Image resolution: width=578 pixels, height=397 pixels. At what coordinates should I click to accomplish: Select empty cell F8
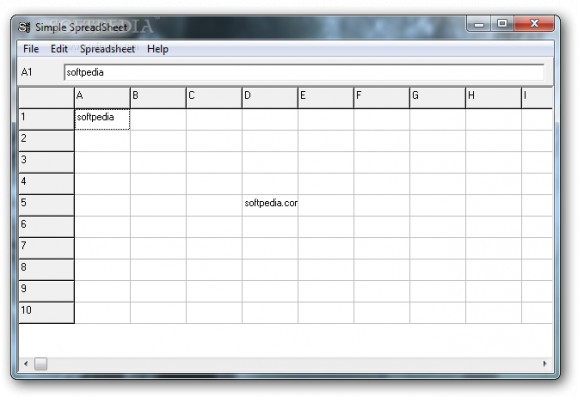[x=382, y=270]
